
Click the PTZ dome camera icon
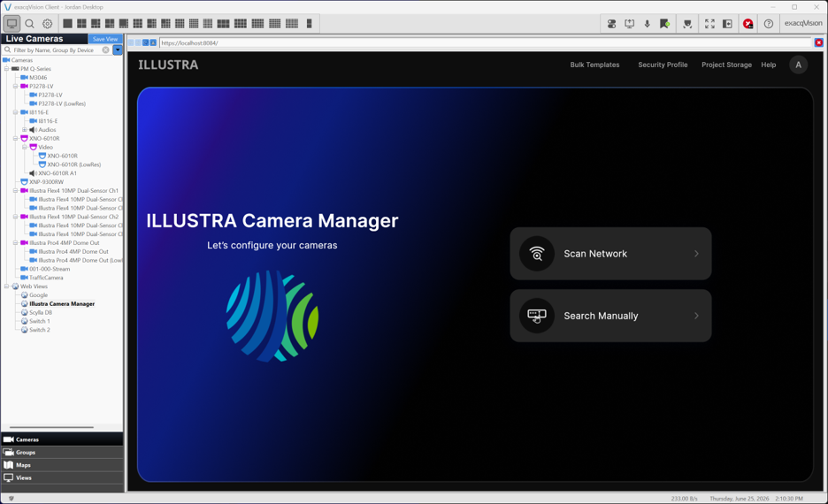687,24
